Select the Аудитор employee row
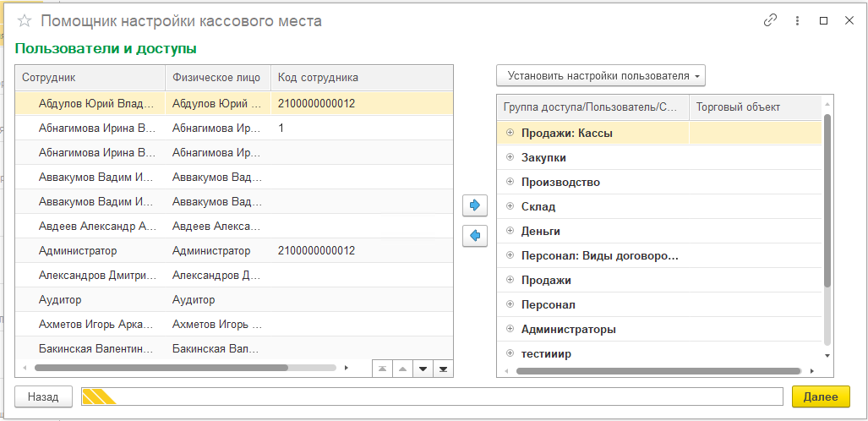 tap(233, 299)
